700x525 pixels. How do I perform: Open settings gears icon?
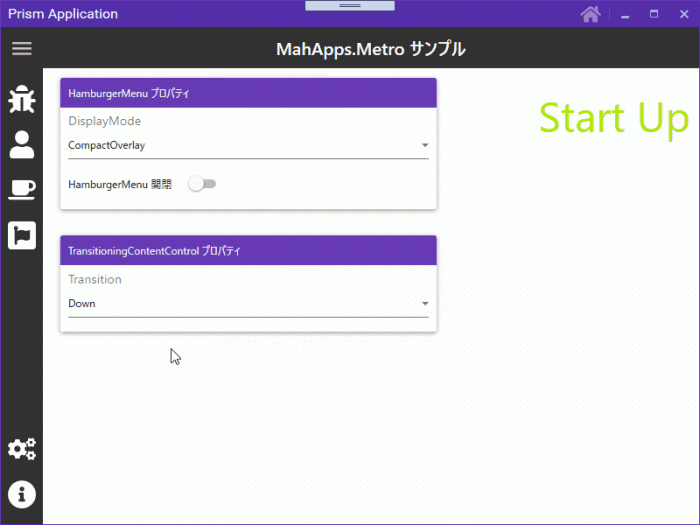[21, 449]
